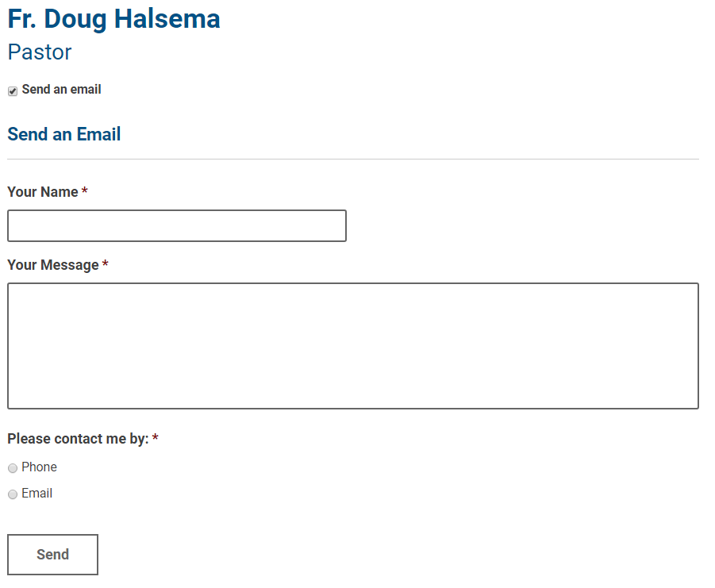The image size is (715, 588).
Task: Select the Phone radio button
Action: [13, 468]
